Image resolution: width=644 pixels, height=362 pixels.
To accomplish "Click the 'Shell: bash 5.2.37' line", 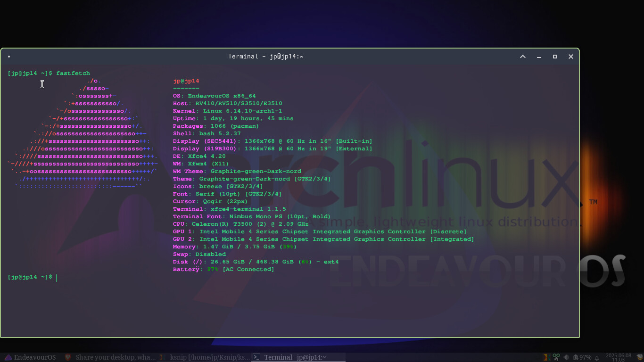I will click(207, 133).
